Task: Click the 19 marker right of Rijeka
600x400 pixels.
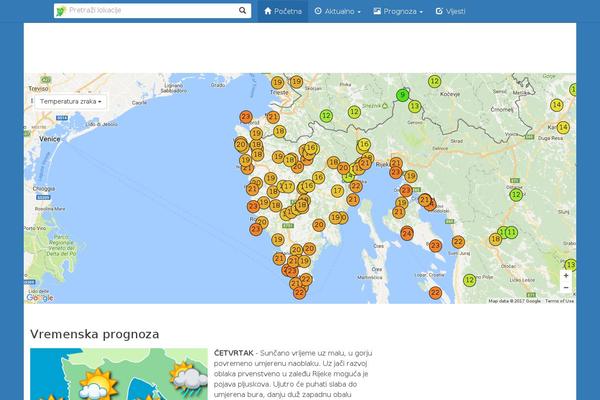Action: click(x=411, y=176)
